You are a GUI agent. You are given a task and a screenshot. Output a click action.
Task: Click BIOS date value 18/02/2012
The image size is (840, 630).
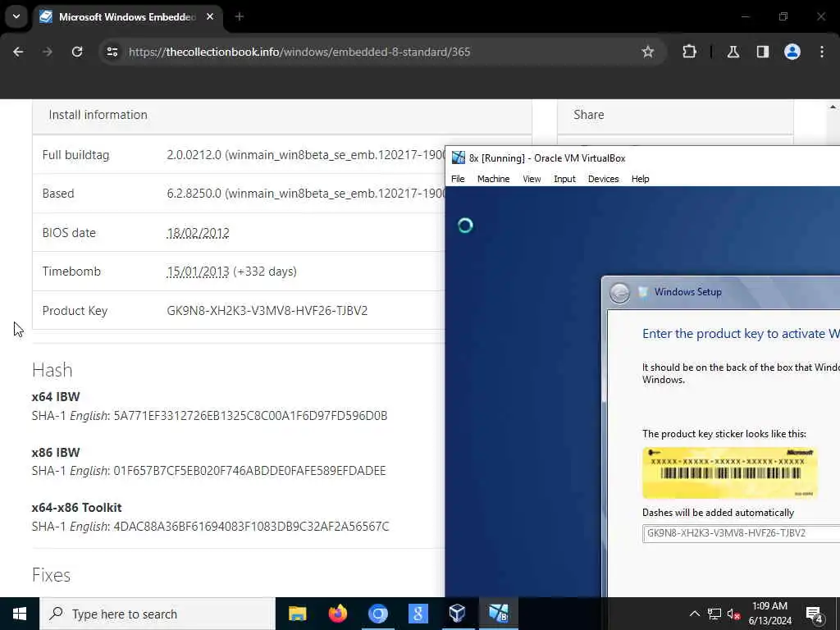pyautogui.click(x=198, y=233)
